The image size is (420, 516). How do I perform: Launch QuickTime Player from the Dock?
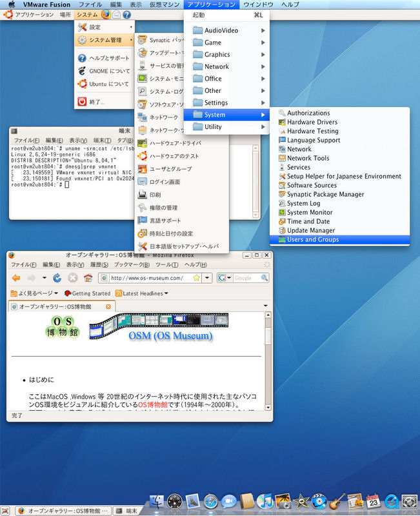click(x=392, y=502)
